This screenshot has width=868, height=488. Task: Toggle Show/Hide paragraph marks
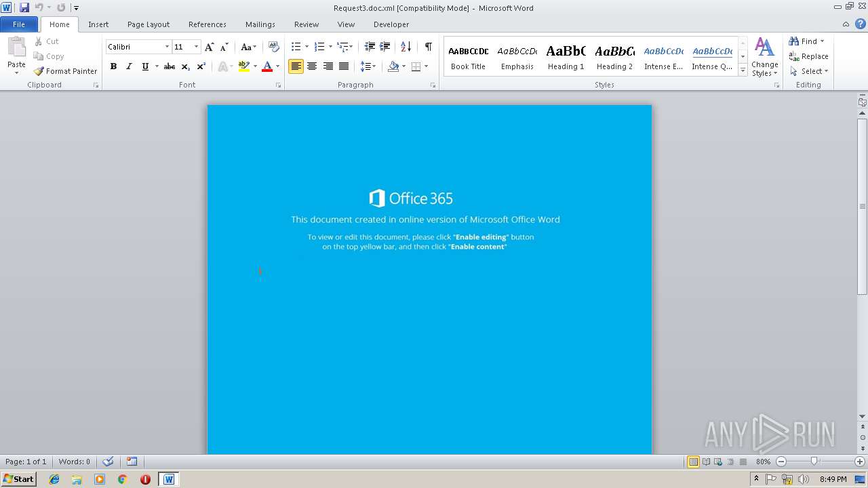point(429,47)
